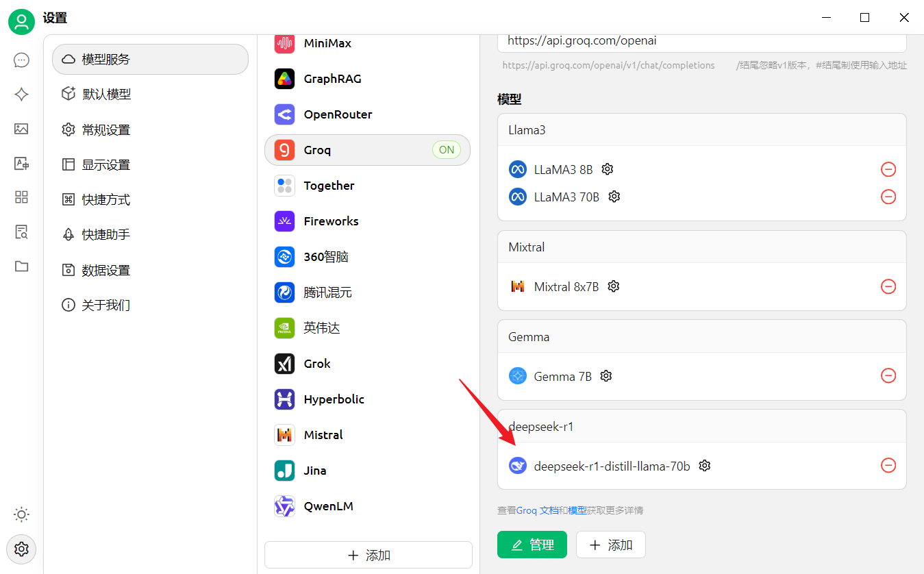Open the knowledge base sidebar icon

click(x=21, y=232)
